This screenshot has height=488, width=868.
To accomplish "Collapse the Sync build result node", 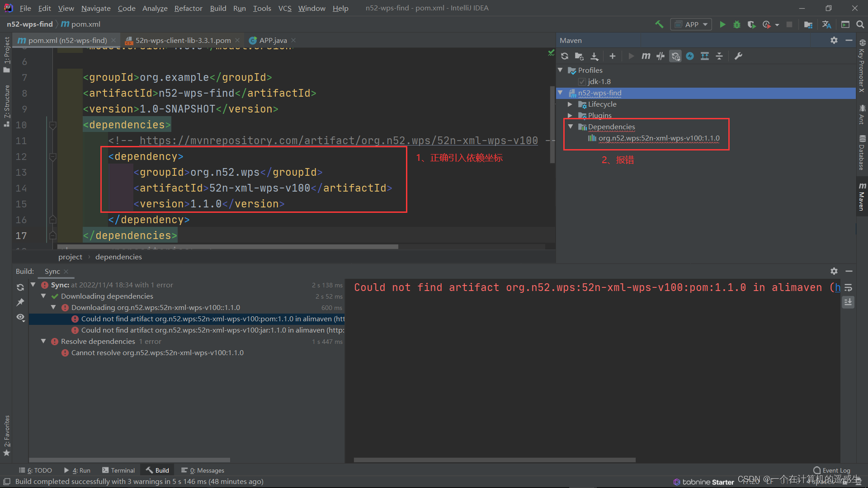I will (33, 285).
